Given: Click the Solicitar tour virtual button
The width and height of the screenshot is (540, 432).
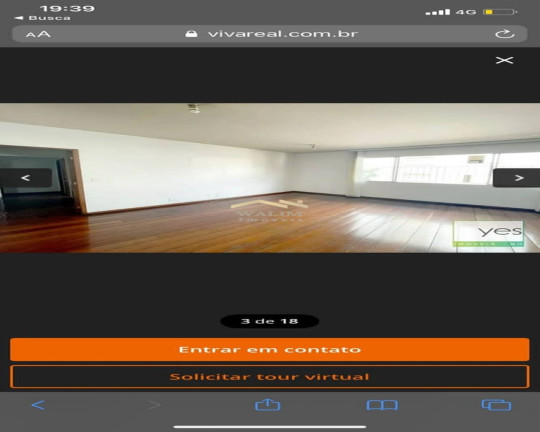Looking at the screenshot, I should coord(270,377).
